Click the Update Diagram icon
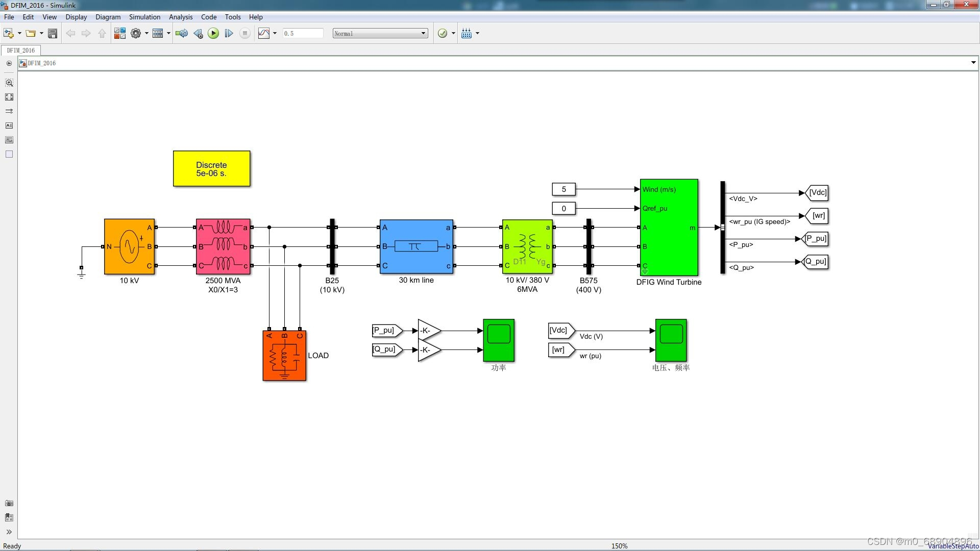The width and height of the screenshot is (980, 551). coord(181,34)
